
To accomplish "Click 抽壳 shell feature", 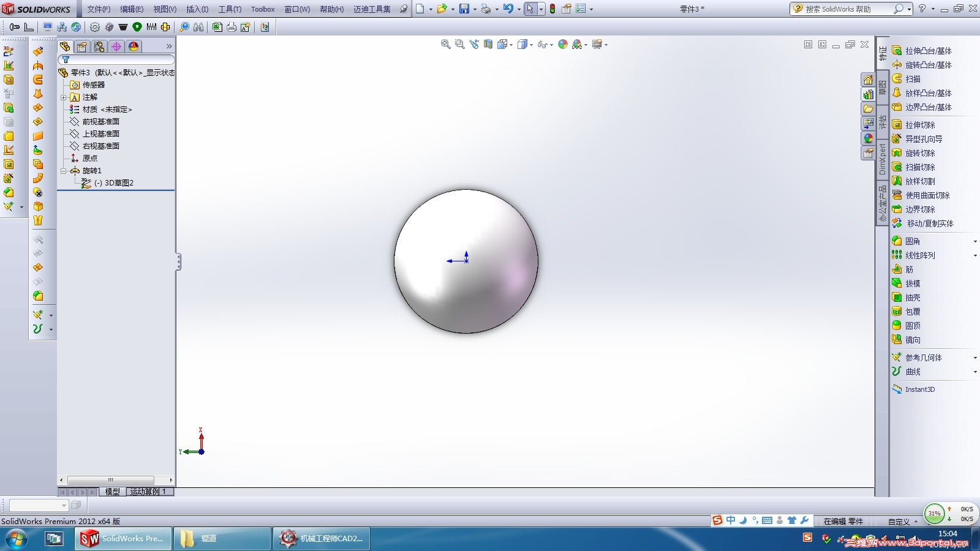I will (x=907, y=298).
